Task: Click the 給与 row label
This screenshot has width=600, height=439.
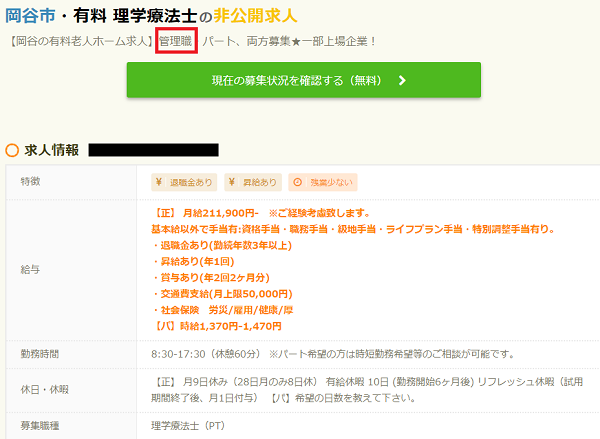Action: (x=30, y=269)
